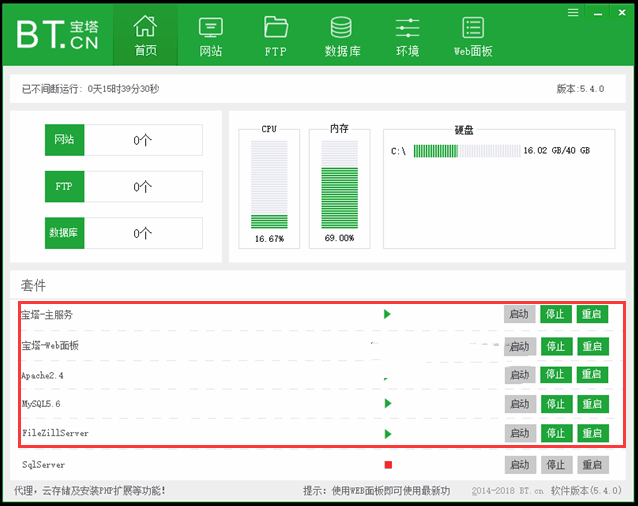Click the green 数据库 count label
The image size is (638, 506).
pos(64,233)
